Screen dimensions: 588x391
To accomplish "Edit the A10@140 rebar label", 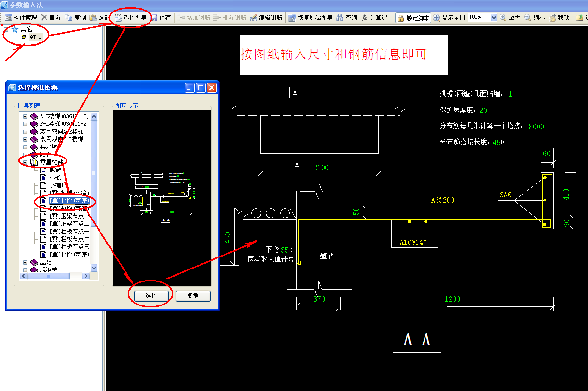I will tap(413, 243).
